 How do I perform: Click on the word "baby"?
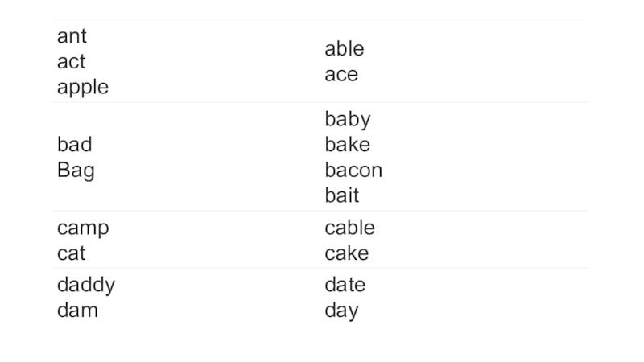348,120
